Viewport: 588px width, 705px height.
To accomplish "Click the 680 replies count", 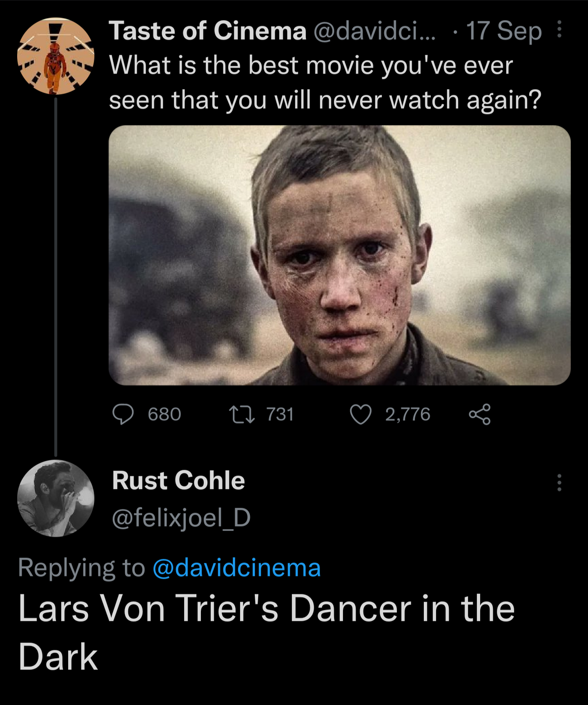I will pyautogui.click(x=165, y=414).
